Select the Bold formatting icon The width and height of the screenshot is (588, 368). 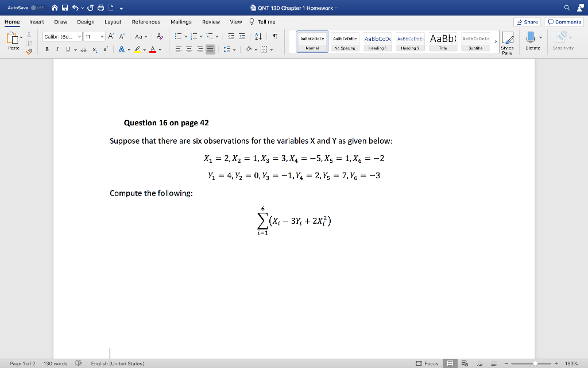point(47,49)
